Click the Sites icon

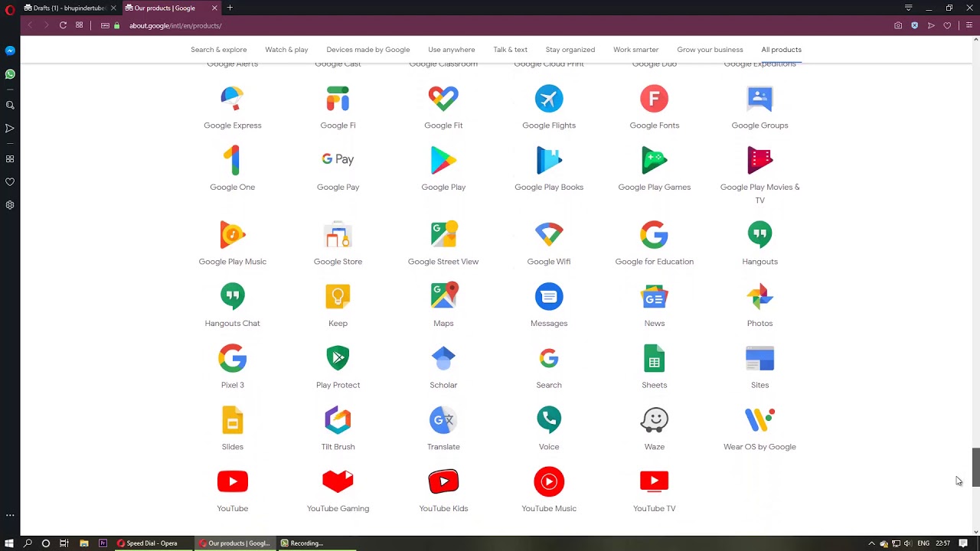click(759, 358)
